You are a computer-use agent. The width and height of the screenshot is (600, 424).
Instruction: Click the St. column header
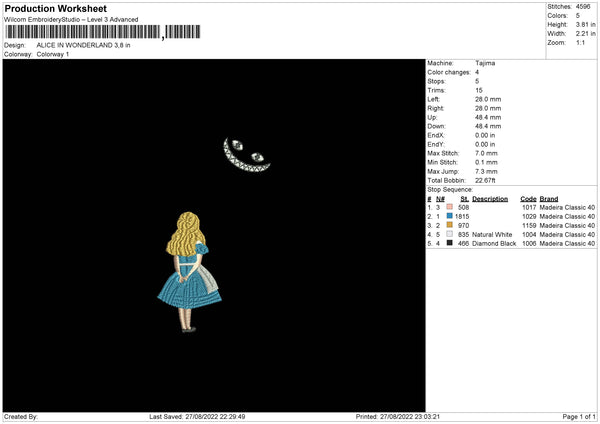coord(465,199)
